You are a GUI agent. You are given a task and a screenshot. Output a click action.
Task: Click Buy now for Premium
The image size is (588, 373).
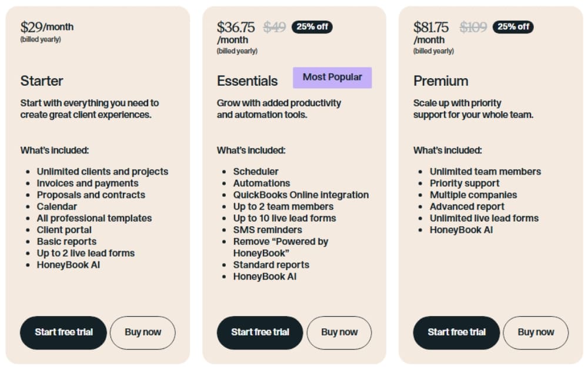536,332
